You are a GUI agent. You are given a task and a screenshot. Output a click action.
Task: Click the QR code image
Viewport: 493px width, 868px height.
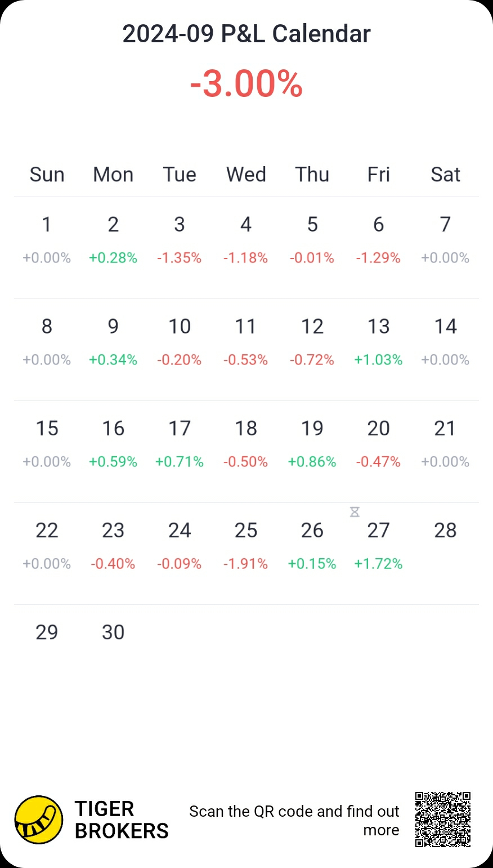click(x=443, y=820)
